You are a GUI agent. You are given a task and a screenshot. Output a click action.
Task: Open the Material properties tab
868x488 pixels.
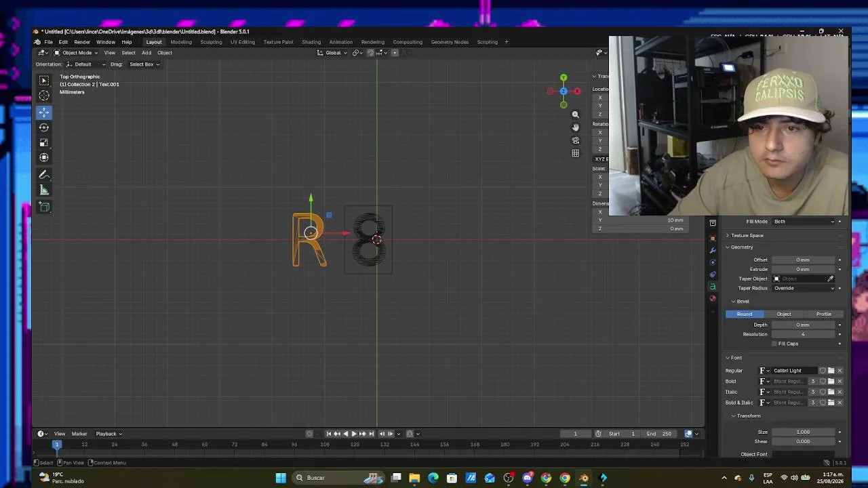pos(713,298)
